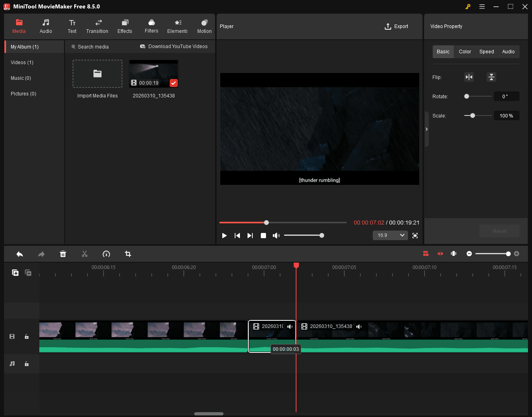The width and height of the screenshot is (532, 417).
Task: Switch to the Color tab
Action: coord(465,51)
